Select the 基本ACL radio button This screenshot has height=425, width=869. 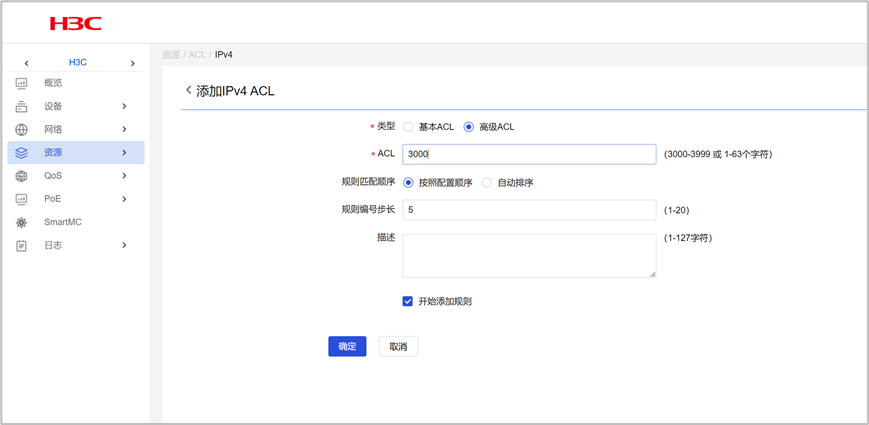coord(408,127)
